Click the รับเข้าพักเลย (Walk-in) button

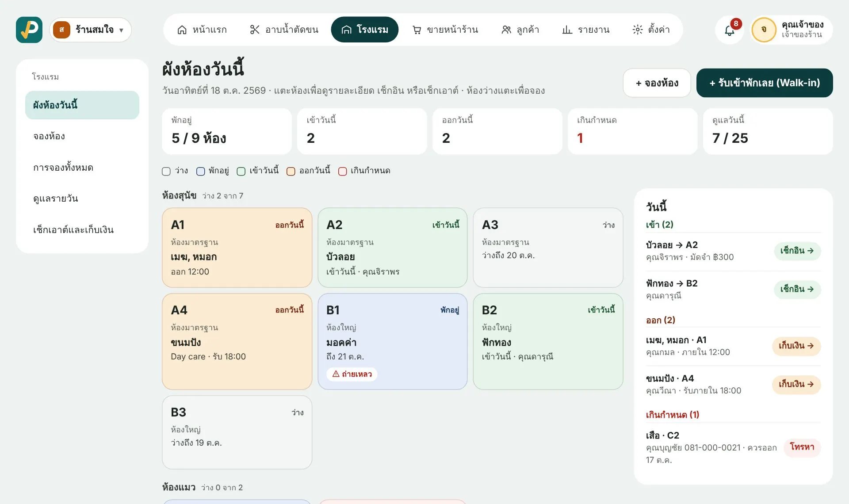[x=764, y=83]
